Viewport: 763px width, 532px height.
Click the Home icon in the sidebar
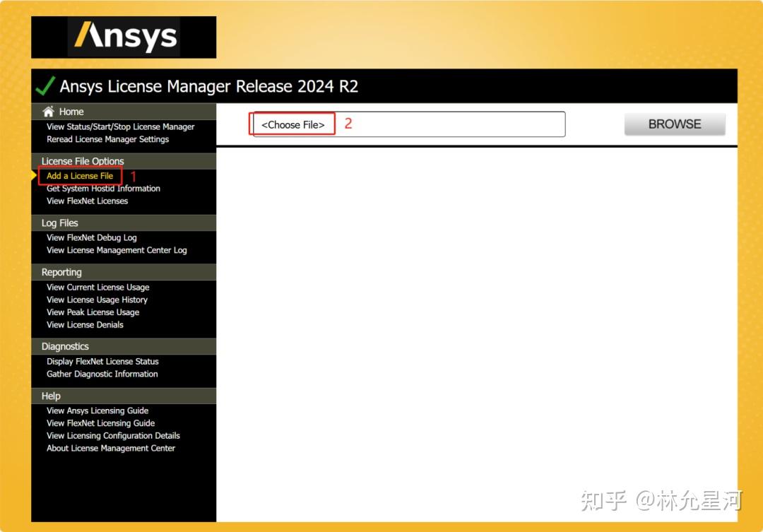pyautogui.click(x=49, y=111)
